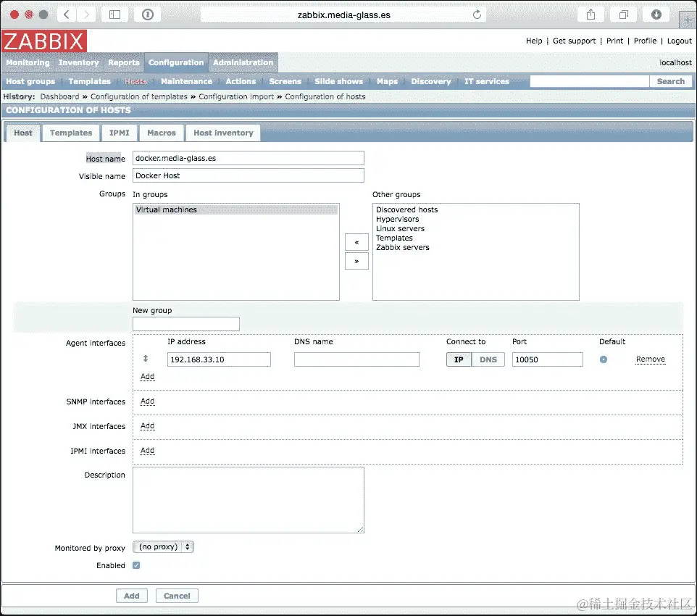Move selected group right with the » arrow
Viewport: 697px width, 616px height.
356,261
